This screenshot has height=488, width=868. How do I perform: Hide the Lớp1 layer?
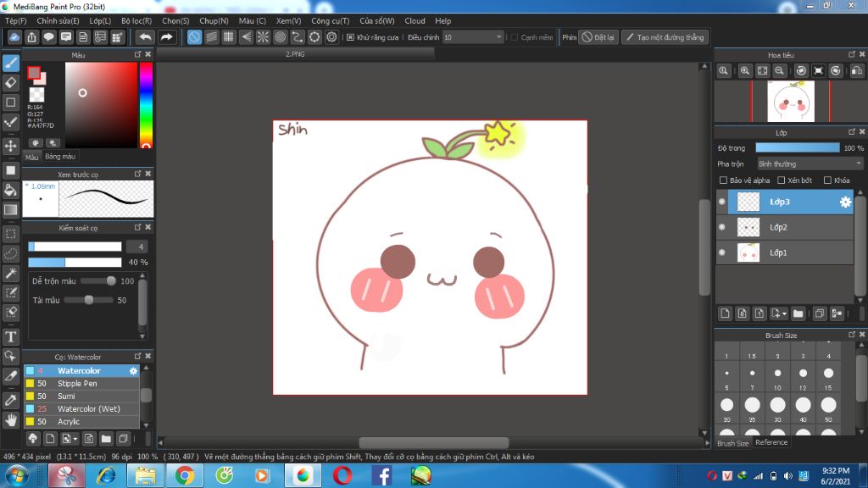pos(722,252)
